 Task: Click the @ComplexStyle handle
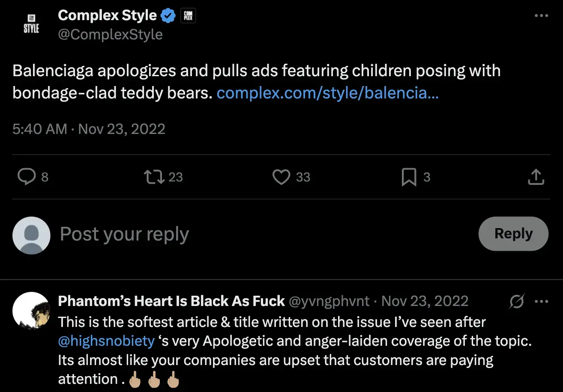coord(110,34)
